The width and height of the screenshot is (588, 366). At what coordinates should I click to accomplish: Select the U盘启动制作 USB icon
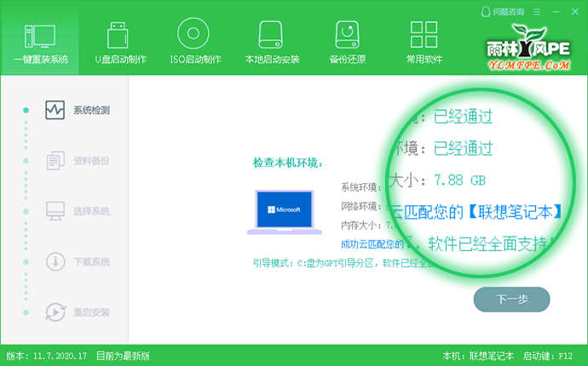pos(118,35)
